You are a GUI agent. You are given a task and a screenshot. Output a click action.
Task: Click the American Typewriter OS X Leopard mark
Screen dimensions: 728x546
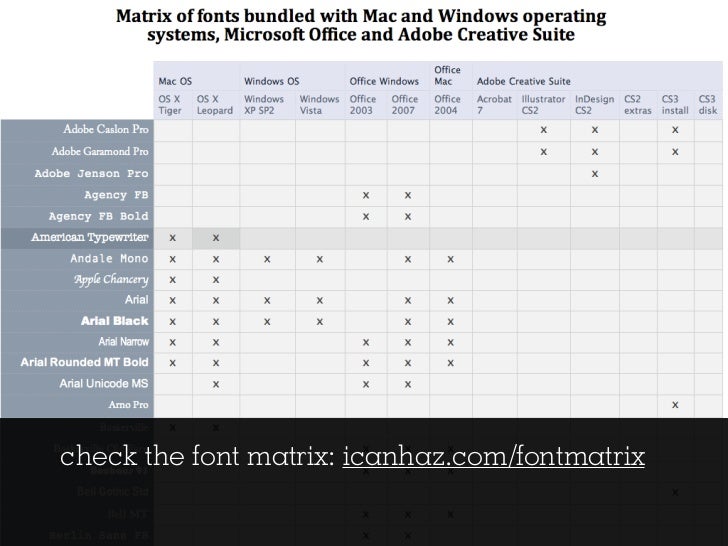click(x=216, y=238)
